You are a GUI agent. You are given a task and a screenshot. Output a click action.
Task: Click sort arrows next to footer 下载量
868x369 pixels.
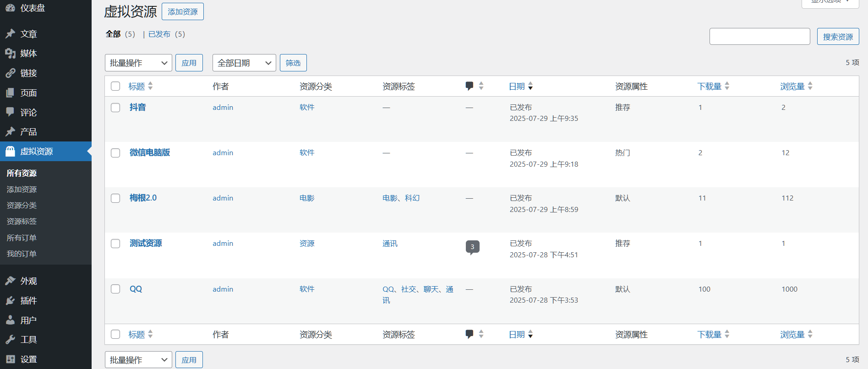click(727, 334)
